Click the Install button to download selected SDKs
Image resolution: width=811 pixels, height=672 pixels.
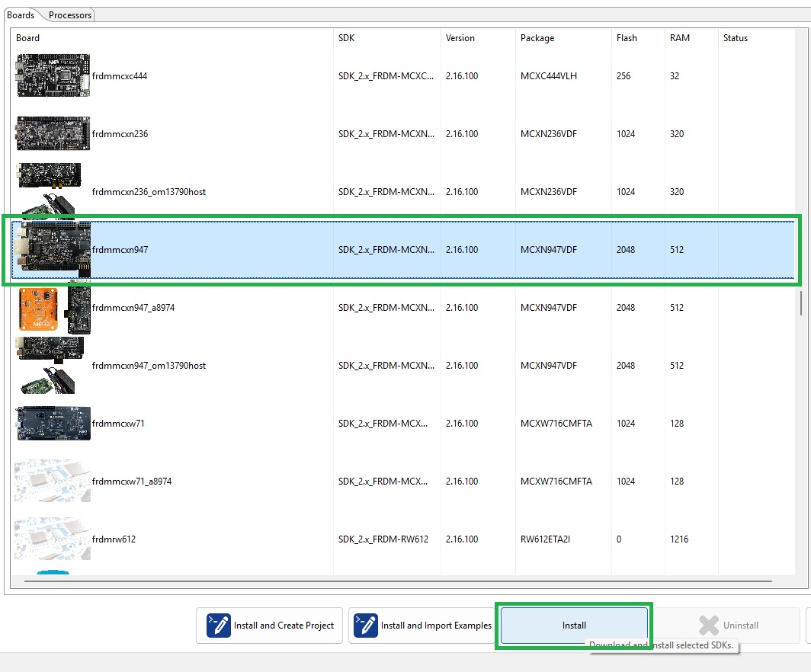(x=574, y=625)
